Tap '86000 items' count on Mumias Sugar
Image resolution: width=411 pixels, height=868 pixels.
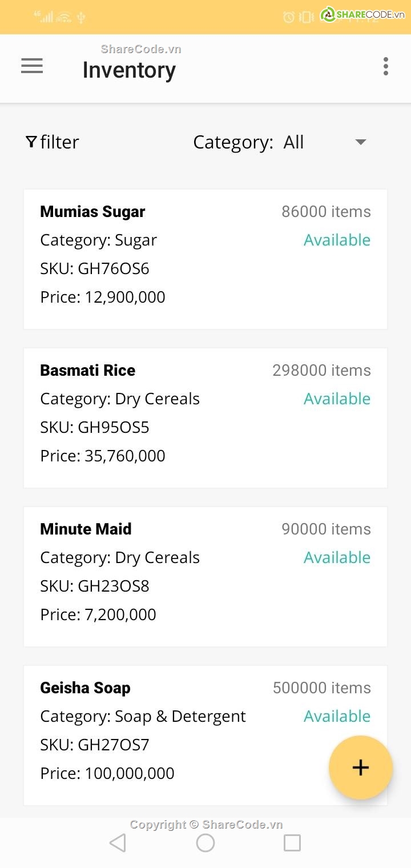pos(326,211)
